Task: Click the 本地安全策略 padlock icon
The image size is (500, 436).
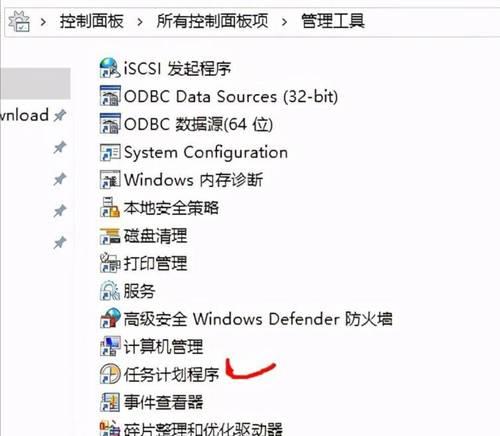Action: point(110,207)
